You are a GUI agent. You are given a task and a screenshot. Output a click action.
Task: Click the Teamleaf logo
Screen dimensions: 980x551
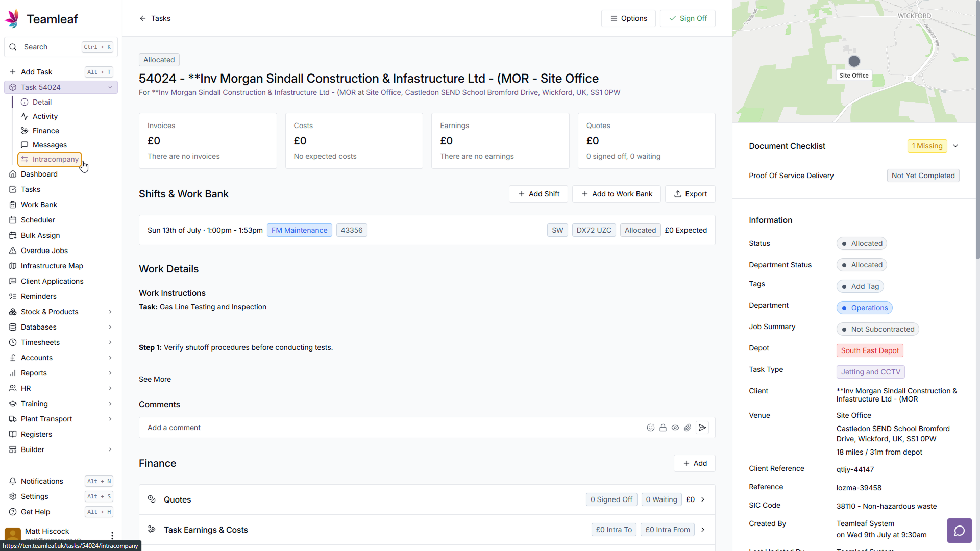(41, 19)
